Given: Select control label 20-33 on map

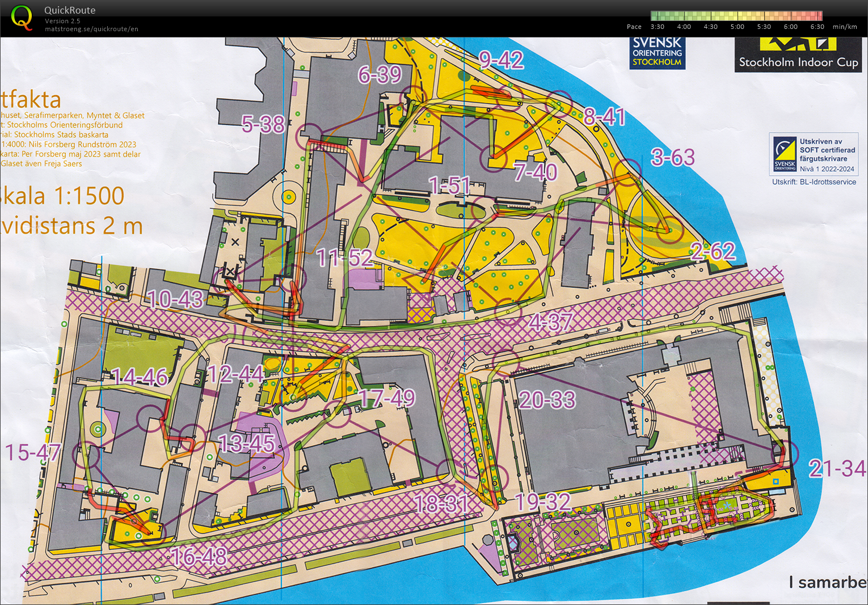Looking at the screenshot, I should click(x=547, y=400).
